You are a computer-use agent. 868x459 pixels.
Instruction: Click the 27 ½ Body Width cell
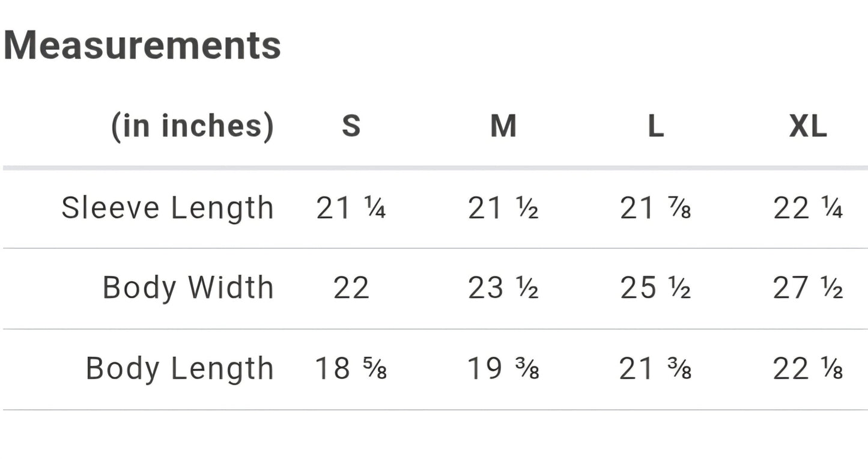pyautogui.click(x=808, y=288)
